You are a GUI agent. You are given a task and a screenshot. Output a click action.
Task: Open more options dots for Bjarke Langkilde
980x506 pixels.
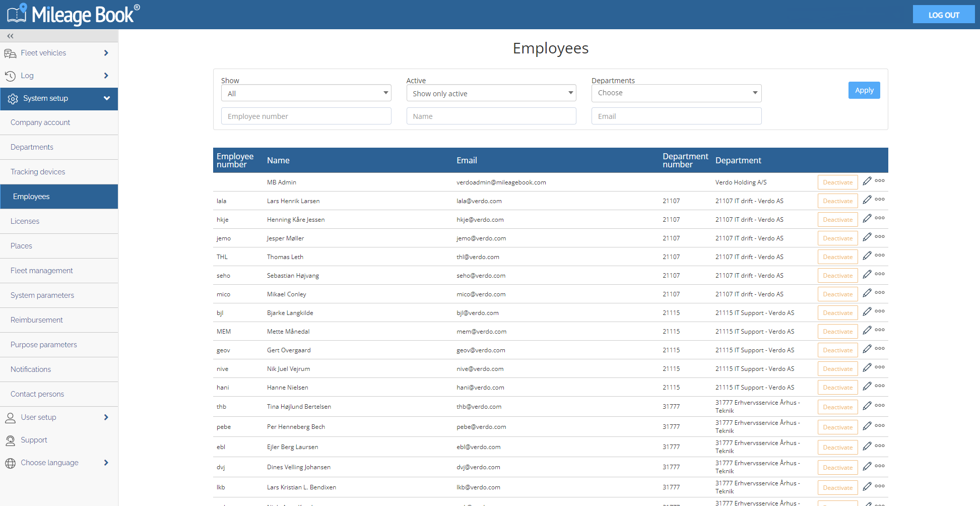click(880, 311)
